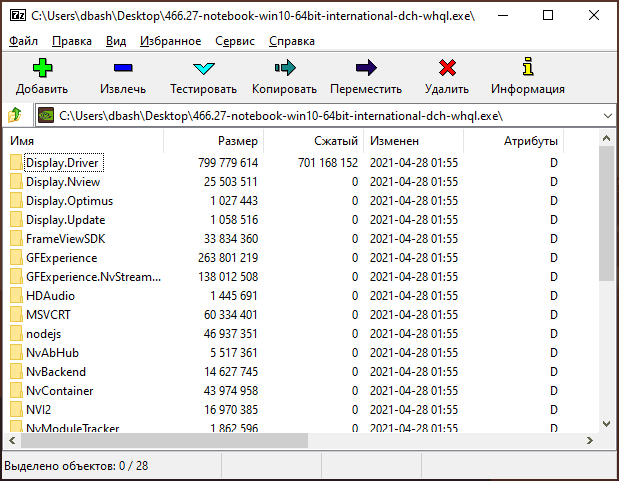
Task: Click size value 263 801 219
Action: point(228,258)
